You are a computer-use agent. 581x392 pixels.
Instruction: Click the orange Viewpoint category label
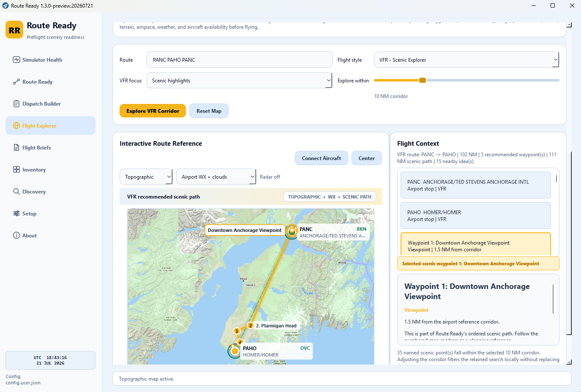tap(416, 310)
